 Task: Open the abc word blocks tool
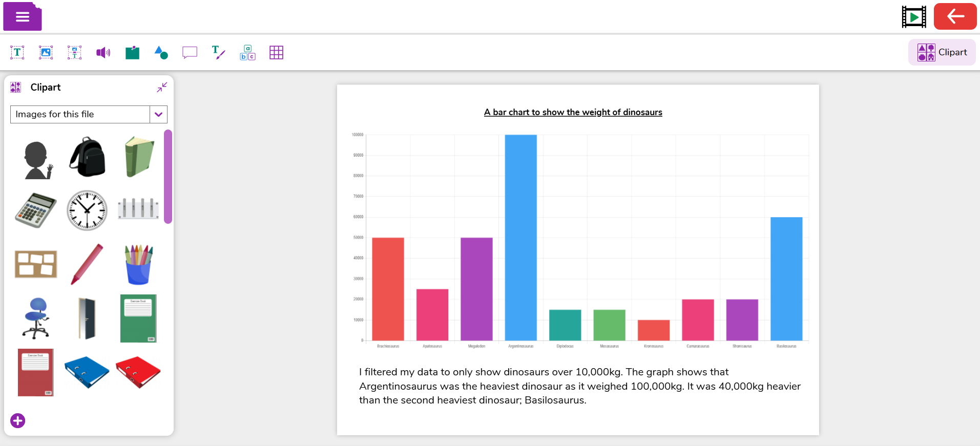click(247, 52)
